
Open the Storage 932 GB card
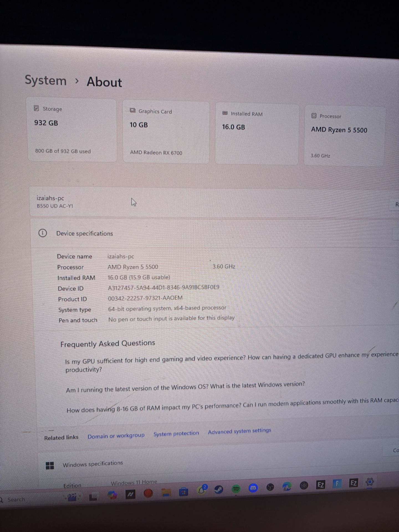pos(72,129)
